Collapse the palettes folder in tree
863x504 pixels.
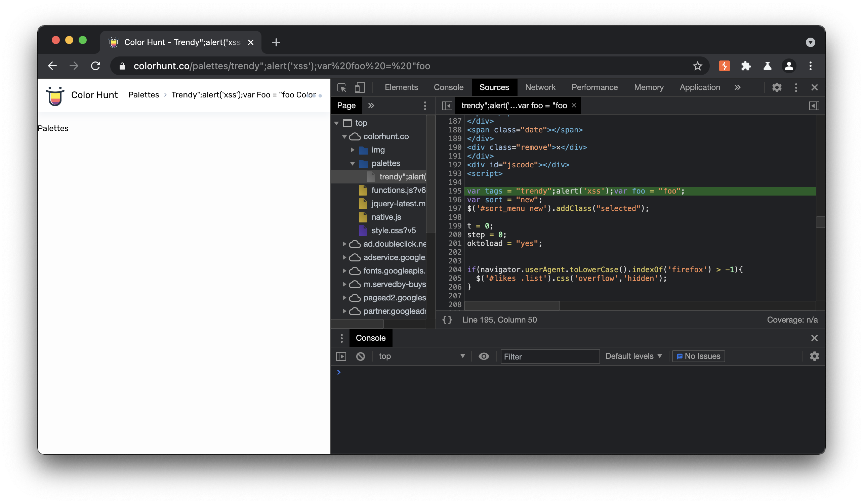point(353,164)
